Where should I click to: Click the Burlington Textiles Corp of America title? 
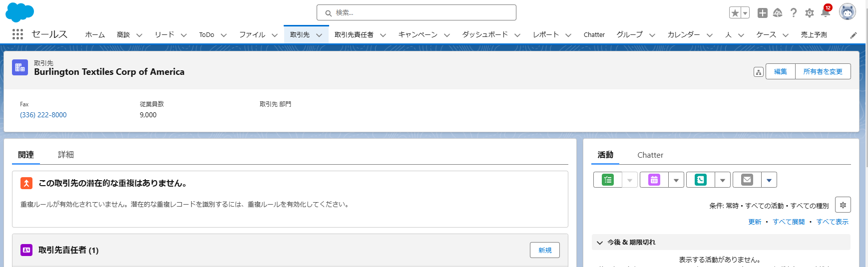pos(109,72)
